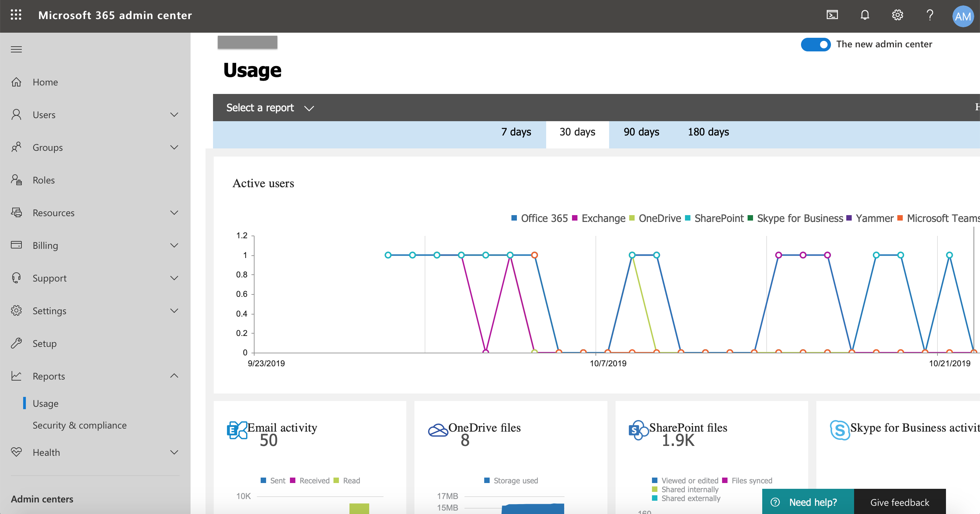
Task: Click the Roles icon
Action: click(x=16, y=180)
